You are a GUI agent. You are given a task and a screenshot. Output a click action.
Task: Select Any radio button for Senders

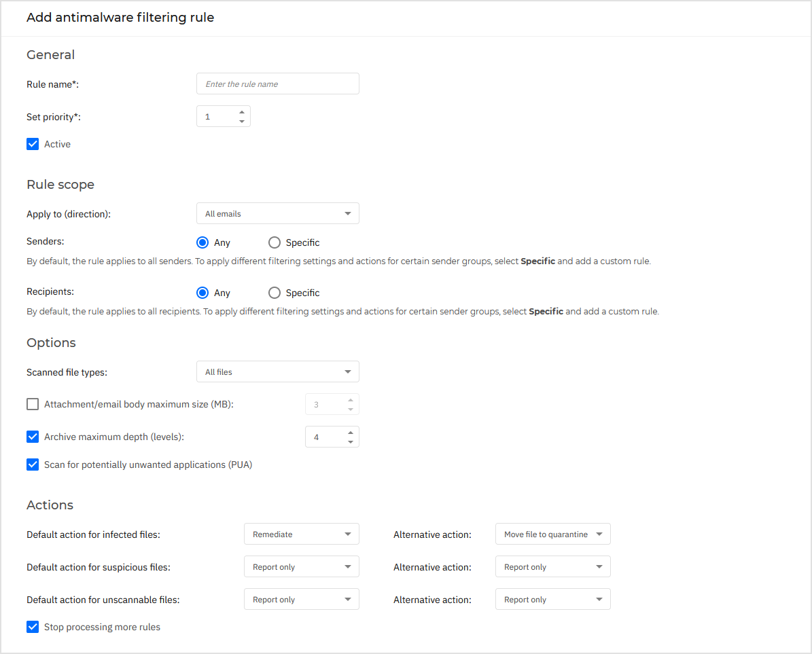point(202,242)
